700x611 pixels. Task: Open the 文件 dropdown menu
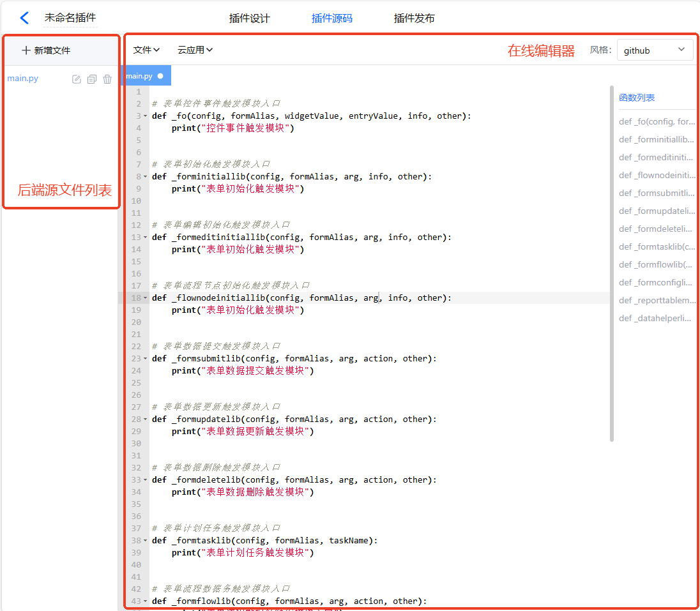(146, 50)
